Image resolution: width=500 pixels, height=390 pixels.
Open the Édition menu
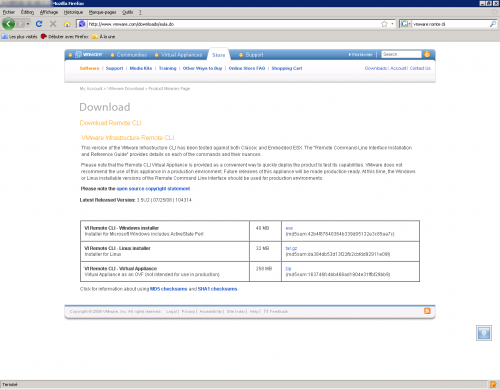tap(27, 12)
